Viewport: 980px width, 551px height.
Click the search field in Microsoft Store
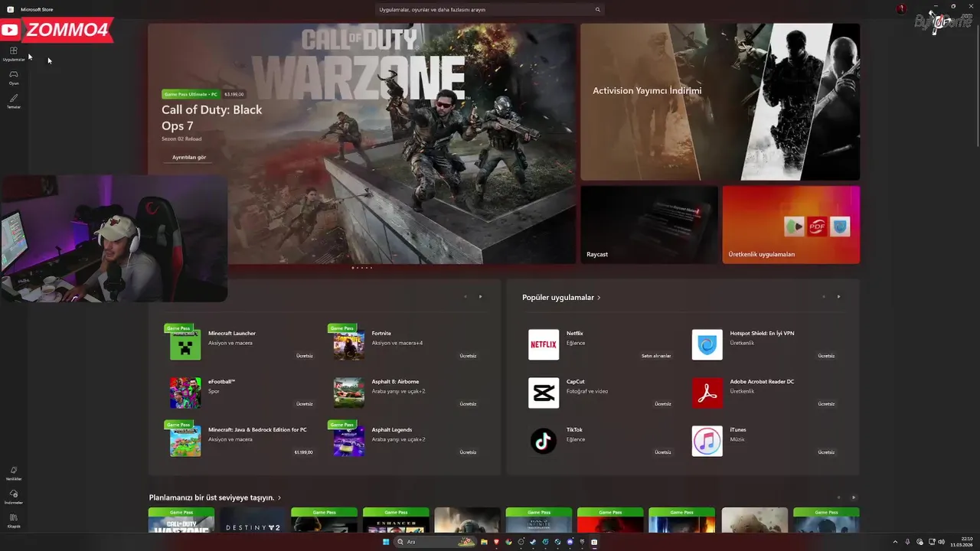[490, 10]
